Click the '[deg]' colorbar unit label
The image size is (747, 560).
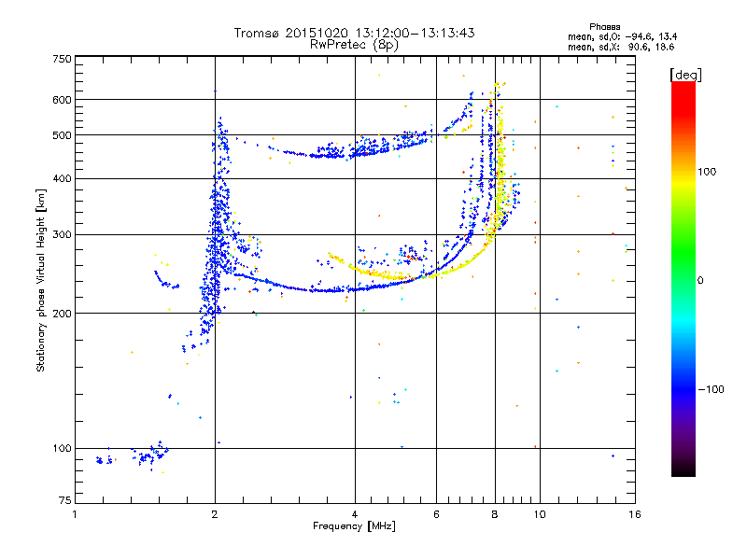685,75
